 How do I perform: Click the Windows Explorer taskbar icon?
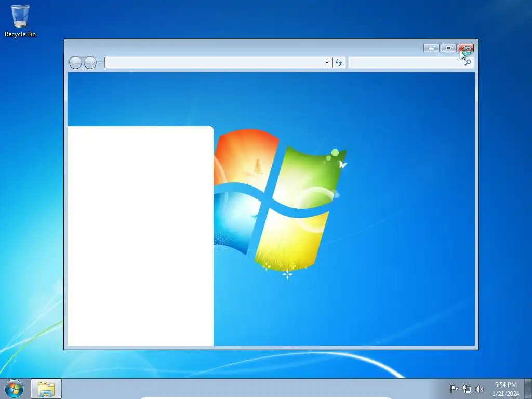pos(46,389)
